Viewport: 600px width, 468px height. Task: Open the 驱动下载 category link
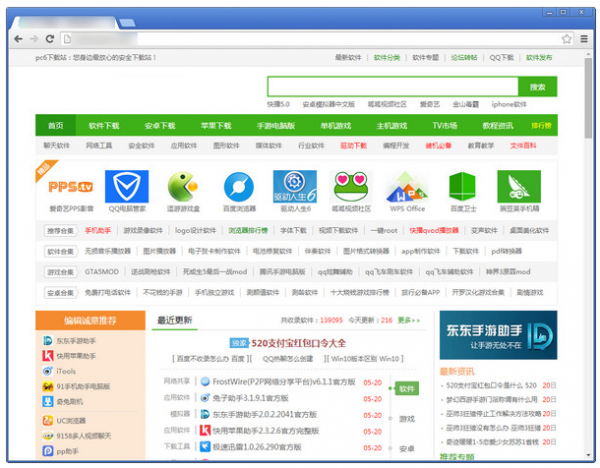coord(354,145)
